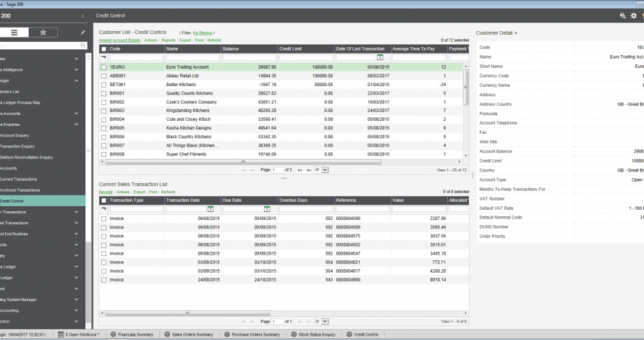The width and height of the screenshot is (644, 340).
Task: Expand System Manager section chevron
Action: 77,299
